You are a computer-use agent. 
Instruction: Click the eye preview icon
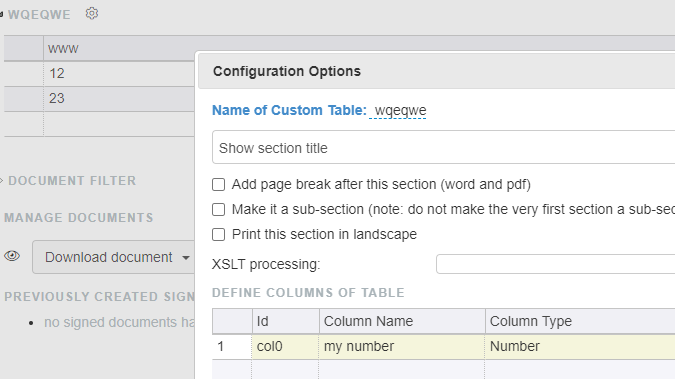(x=12, y=256)
